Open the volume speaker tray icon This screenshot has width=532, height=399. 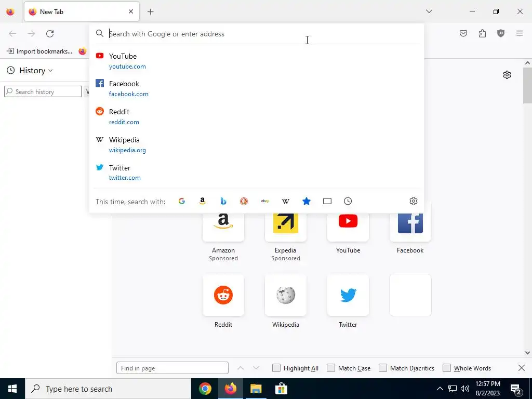tap(465, 389)
